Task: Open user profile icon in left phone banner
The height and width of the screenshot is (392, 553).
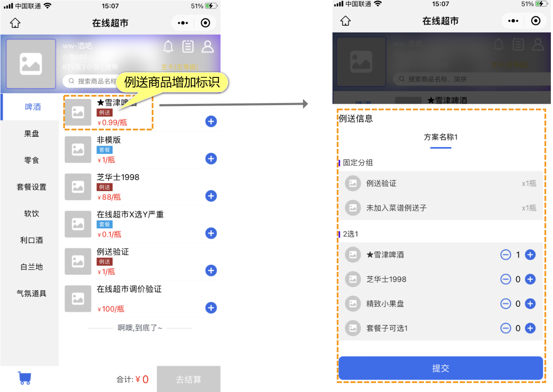Action: tap(208, 46)
